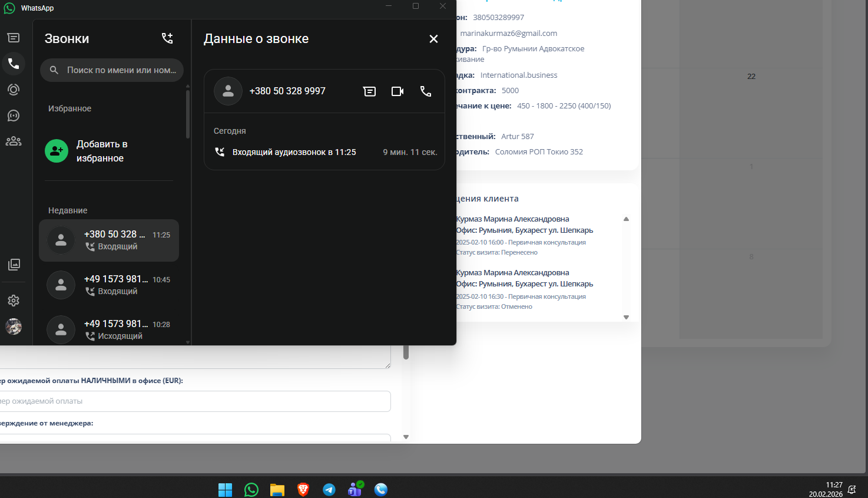The image size is (868, 498).
Task: Open the Brave browser from the taskbar
Action: click(303, 490)
